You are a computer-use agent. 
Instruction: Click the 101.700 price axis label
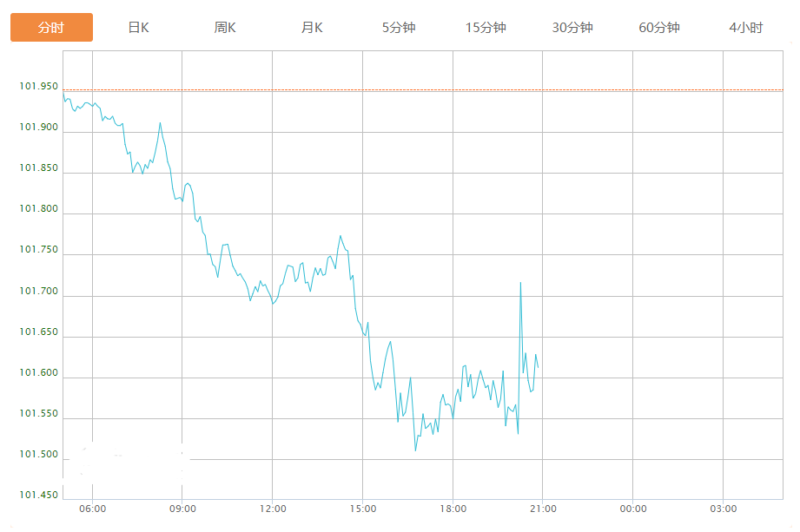38,292
